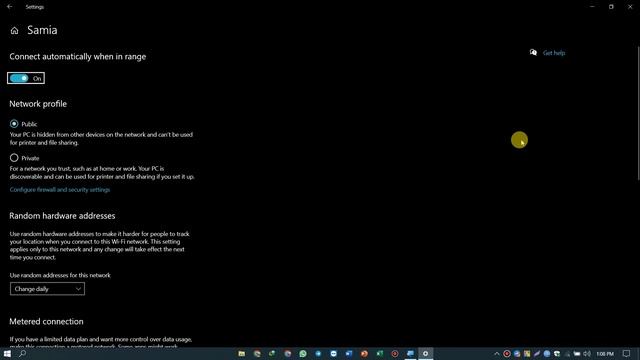Viewport: 640px width, 360px height.
Task: Click the sticky notes tray icon
Action: [527, 353]
